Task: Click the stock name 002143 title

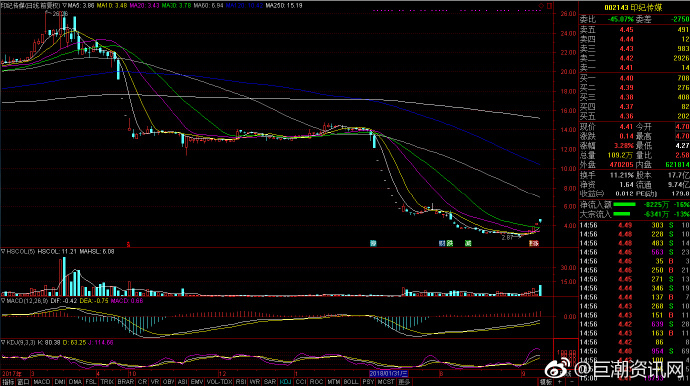Action: click(x=633, y=7)
